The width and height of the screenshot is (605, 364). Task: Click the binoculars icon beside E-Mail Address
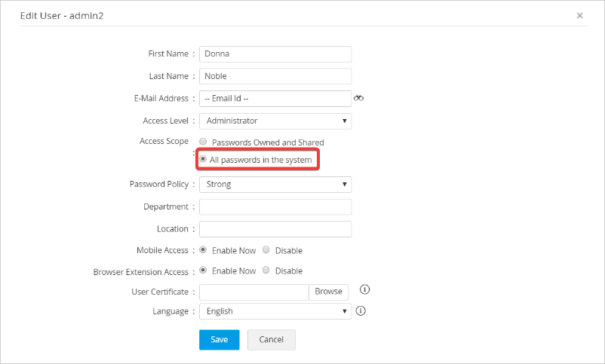pos(359,99)
